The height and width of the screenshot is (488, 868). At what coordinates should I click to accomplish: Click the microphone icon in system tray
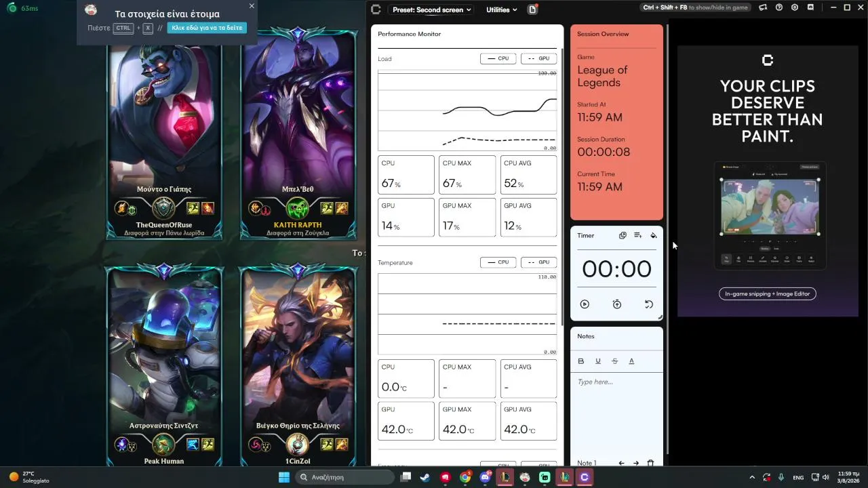click(781, 477)
